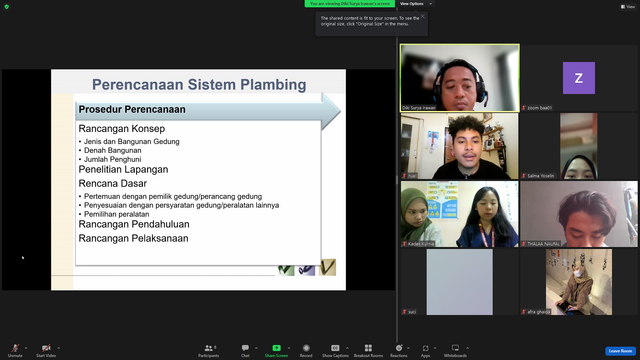Click the 'Rencana Dasar' heading
Screen dimensions: 640x360
(113, 183)
